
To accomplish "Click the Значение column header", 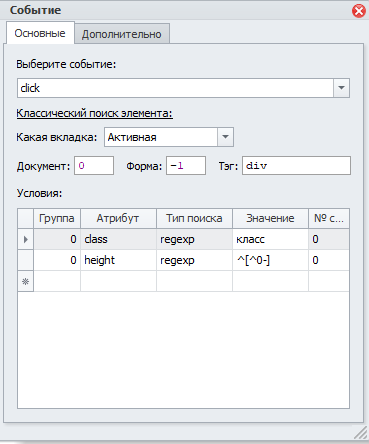I will [x=270, y=218].
